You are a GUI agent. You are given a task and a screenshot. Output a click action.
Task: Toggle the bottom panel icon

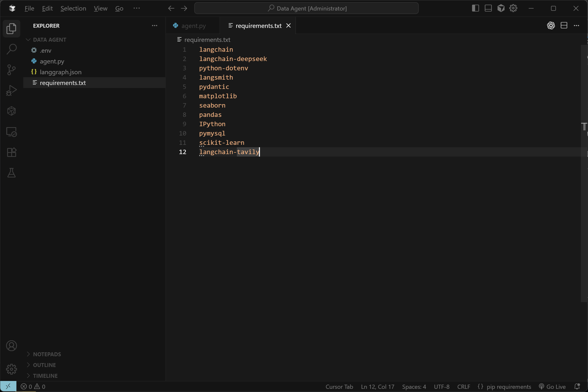[488, 8]
